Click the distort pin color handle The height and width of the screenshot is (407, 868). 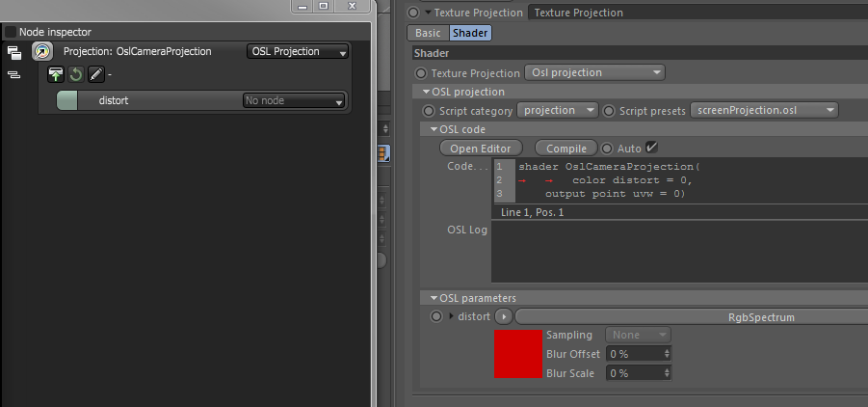pyautogui.click(x=67, y=101)
